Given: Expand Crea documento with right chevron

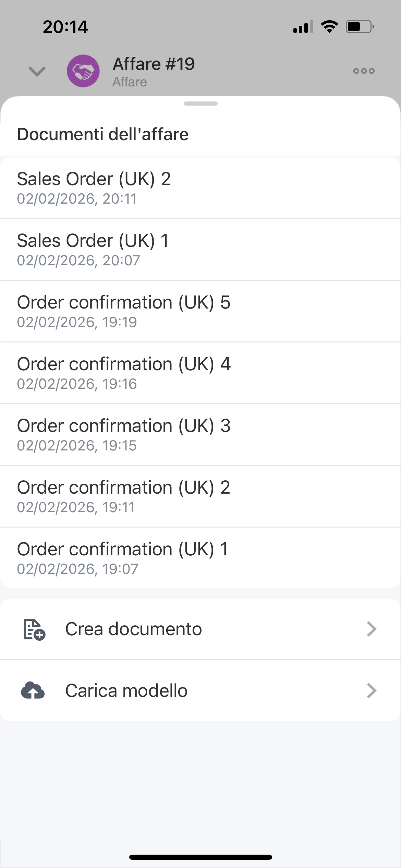Looking at the screenshot, I should 372,629.
